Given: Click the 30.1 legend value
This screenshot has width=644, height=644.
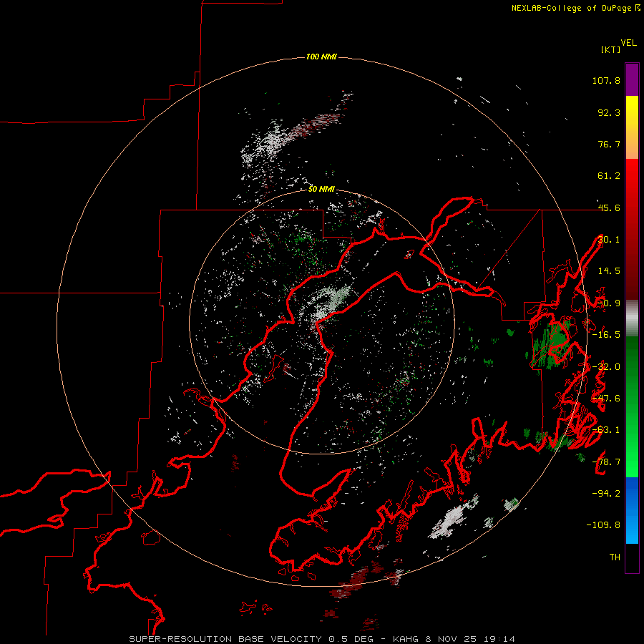Looking at the screenshot, I should 609,240.
